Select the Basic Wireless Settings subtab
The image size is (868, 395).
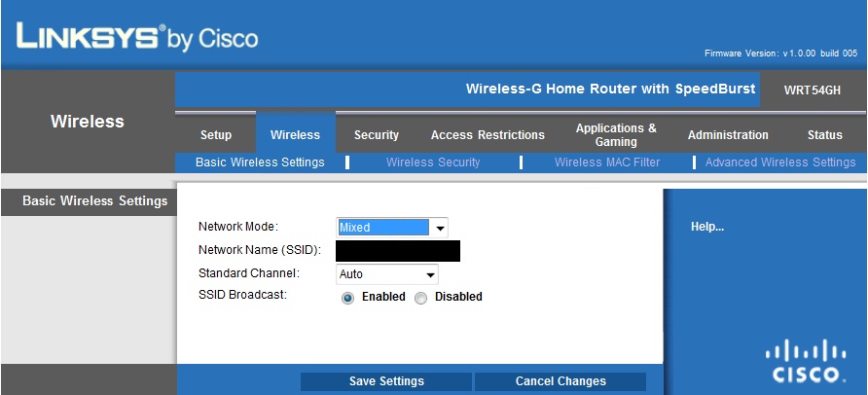point(260,162)
